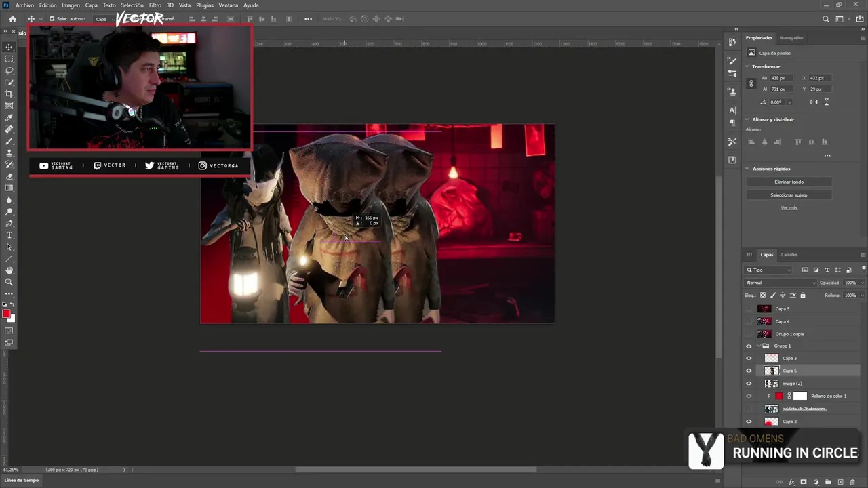Open the Character panel icon
The width and height of the screenshot is (868, 488).
pos(732,110)
